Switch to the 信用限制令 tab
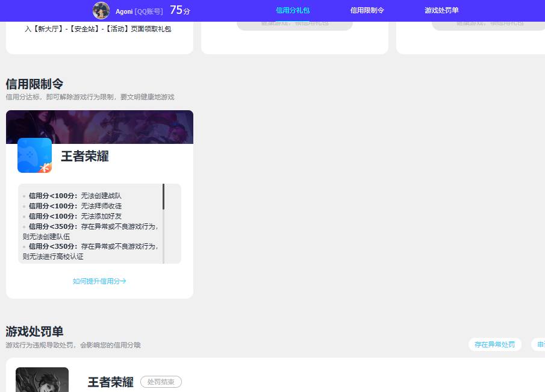The image size is (545, 392). 367,10
